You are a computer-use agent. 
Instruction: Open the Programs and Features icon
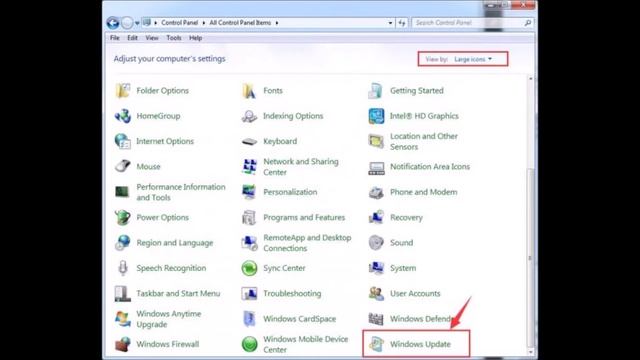(x=249, y=218)
